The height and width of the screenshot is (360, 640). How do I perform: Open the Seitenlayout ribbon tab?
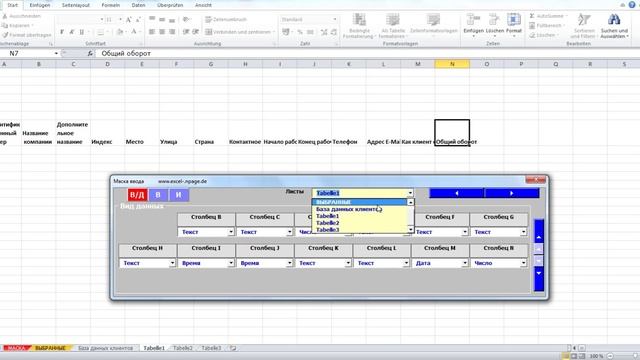[76, 5]
